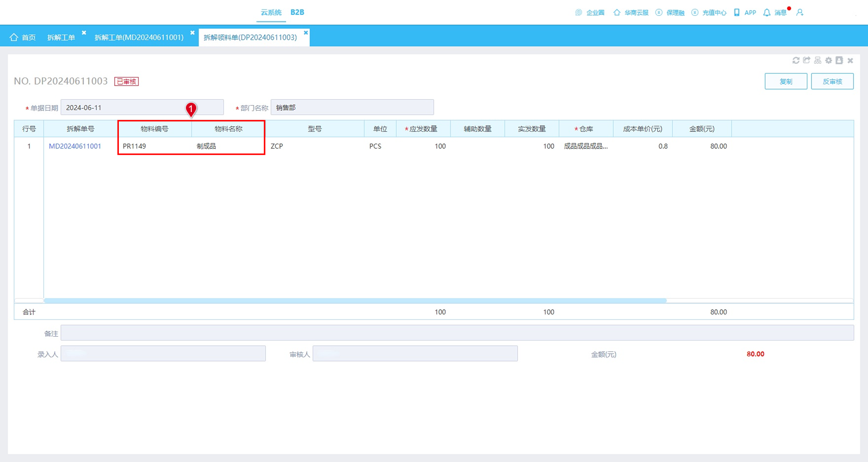868x462 pixels.
Task: Click 物料名称 column header
Action: point(228,129)
